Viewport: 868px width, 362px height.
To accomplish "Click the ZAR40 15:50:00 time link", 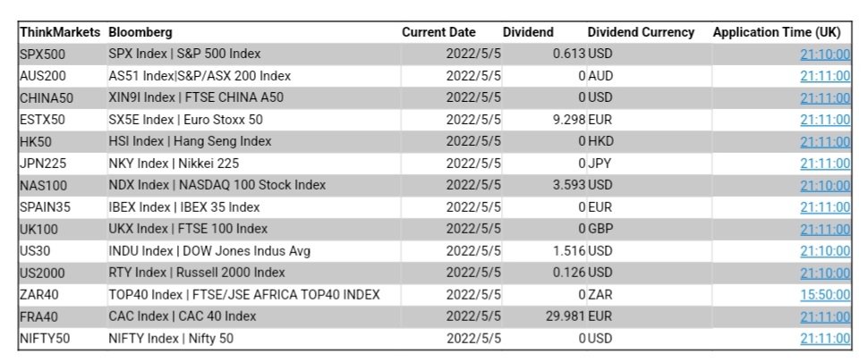I will pos(825,294).
